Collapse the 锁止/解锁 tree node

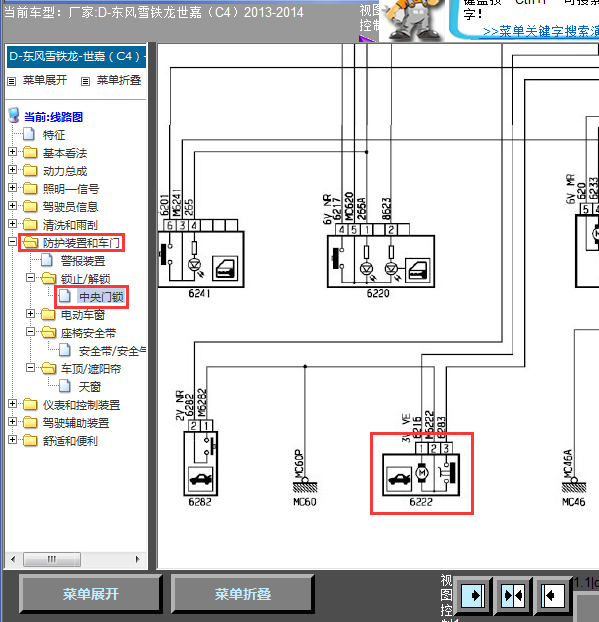tap(30, 278)
